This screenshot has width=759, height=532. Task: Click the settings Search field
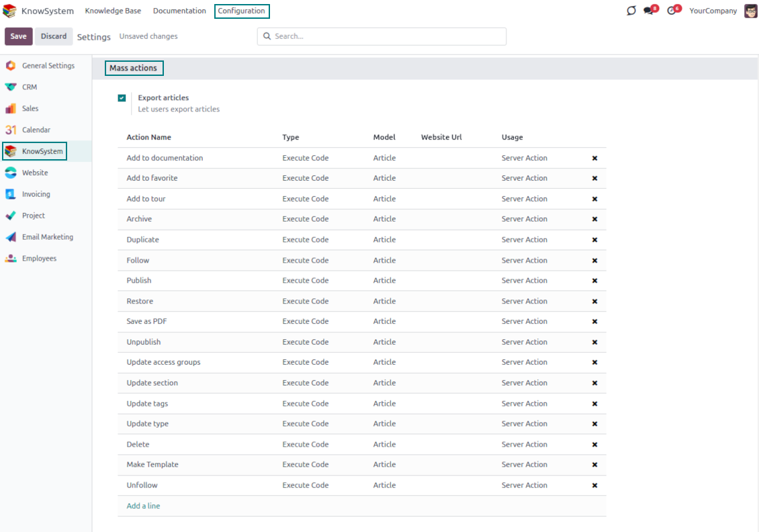click(383, 36)
